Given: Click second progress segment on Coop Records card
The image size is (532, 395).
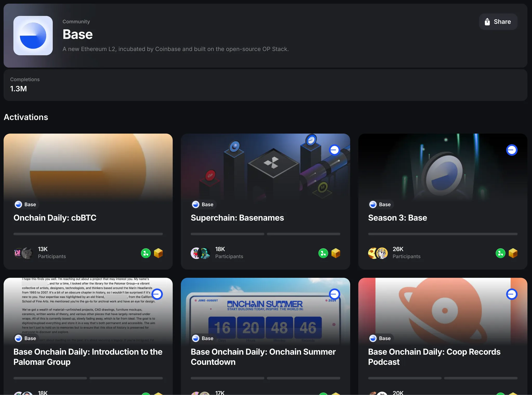Looking at the screenshot, I should click(x=481, y=378).
